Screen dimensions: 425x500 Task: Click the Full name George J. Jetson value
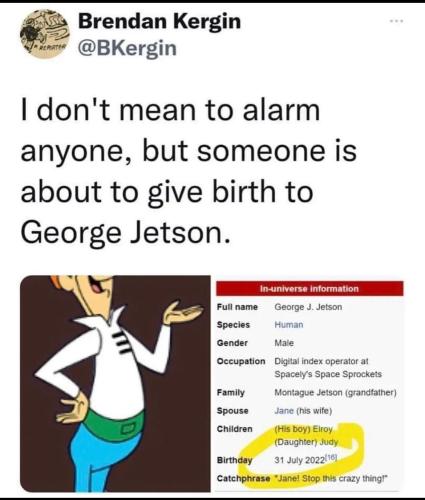coord(308,307)
